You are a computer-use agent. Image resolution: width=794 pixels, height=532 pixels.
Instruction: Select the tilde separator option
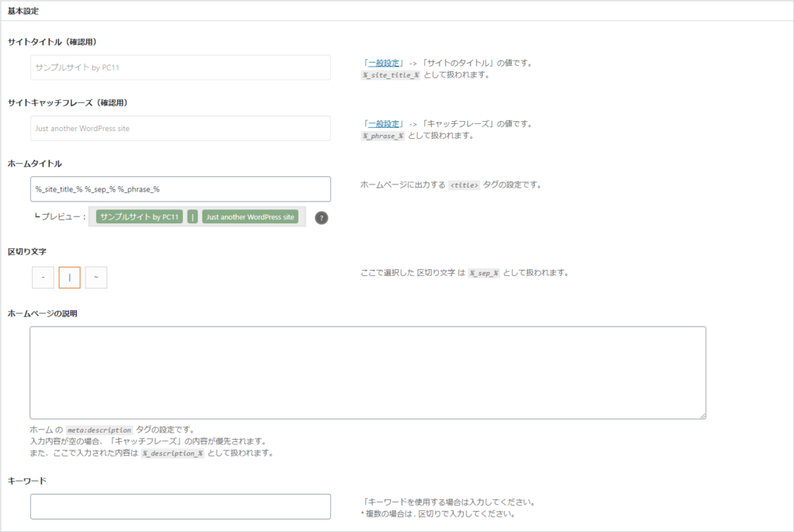tap(96, 278)
